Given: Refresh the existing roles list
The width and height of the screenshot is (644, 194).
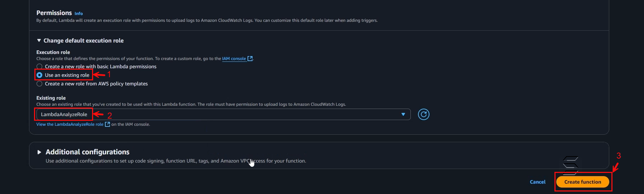Looking at the screenshot, I should click(x=424, y=114).
